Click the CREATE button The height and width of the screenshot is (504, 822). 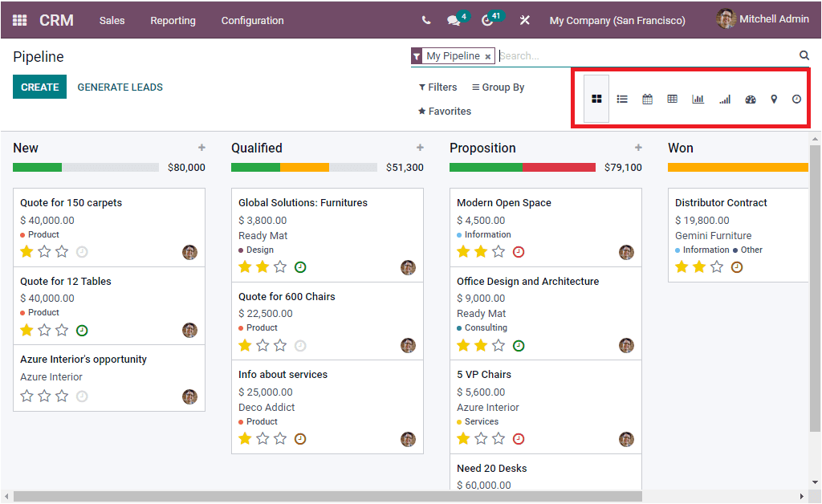click(39, 85)
